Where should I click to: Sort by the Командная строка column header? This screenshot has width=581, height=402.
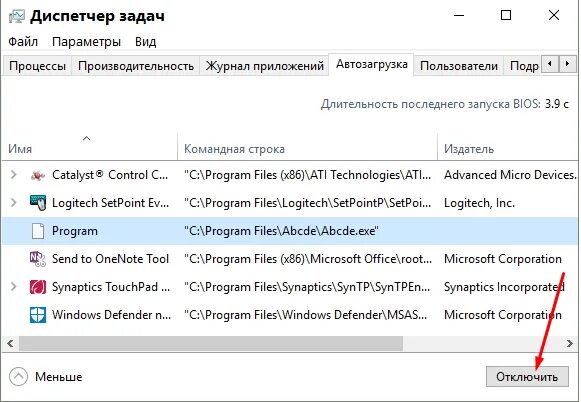[x=308, y=149]
